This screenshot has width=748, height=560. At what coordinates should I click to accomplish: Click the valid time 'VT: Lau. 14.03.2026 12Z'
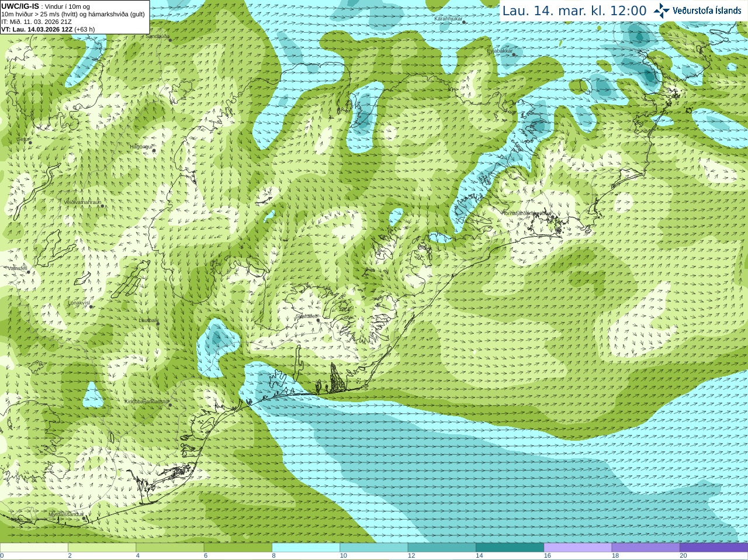pyautogui.click(x=37, y=29)
